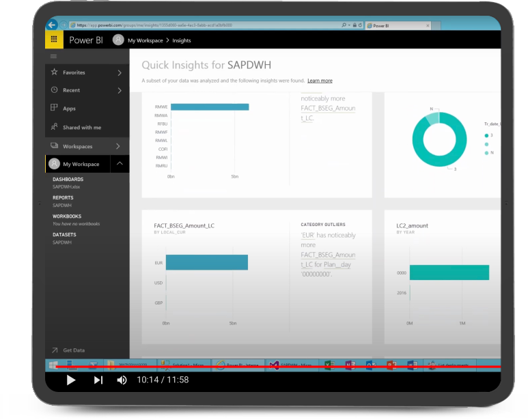Viewport: 528px width, 420px height.
Task: Open Word from the taskbar
Action: tap(412, 365)
